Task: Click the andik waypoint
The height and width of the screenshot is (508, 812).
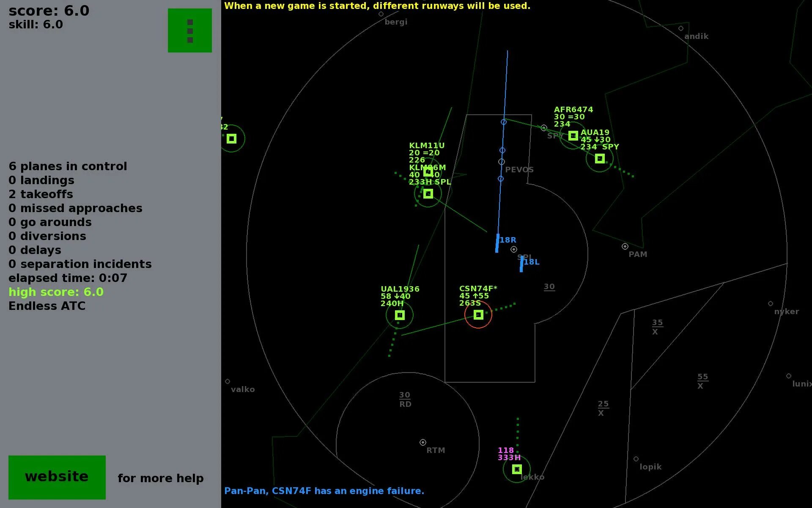Action: pos(681,28)
